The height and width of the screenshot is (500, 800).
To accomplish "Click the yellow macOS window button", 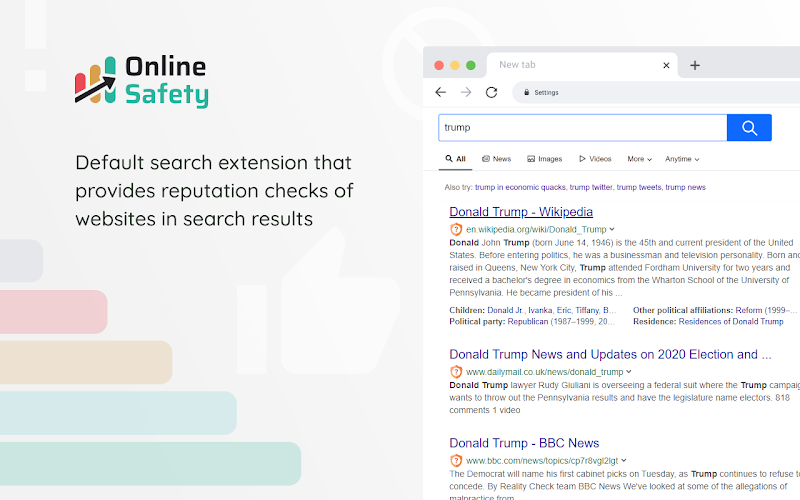I will [x=455, y=65].
